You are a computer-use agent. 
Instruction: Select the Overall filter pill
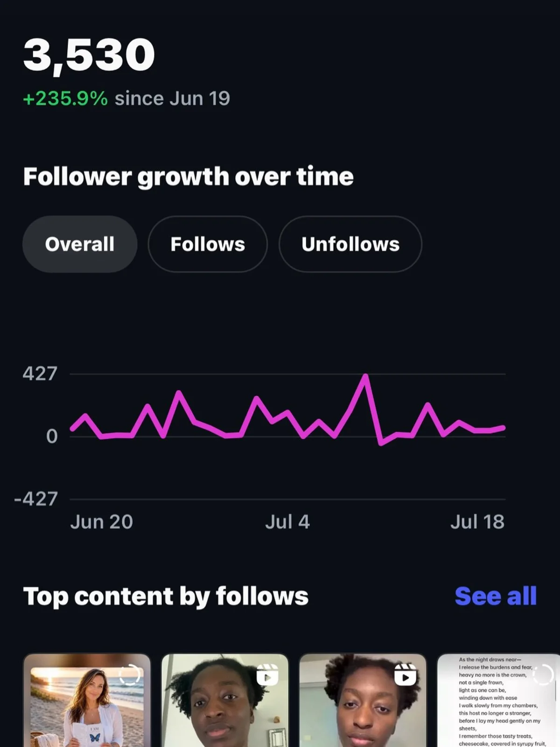(80, 244)
